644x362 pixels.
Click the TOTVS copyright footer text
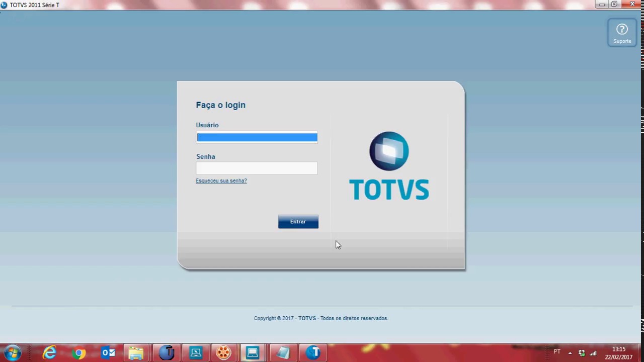click(x=321, y=318)
